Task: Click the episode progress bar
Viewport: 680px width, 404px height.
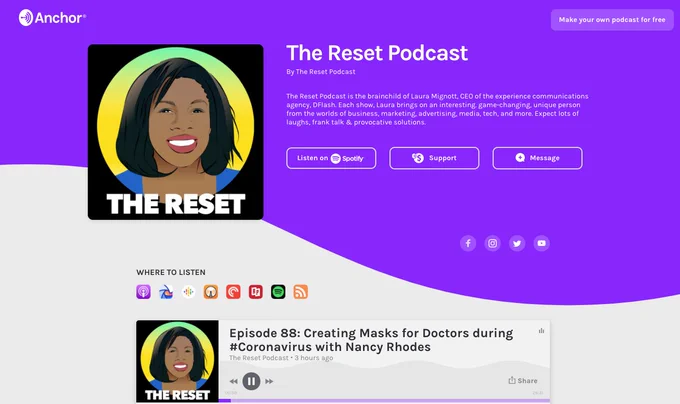Action: coord(384,401)
